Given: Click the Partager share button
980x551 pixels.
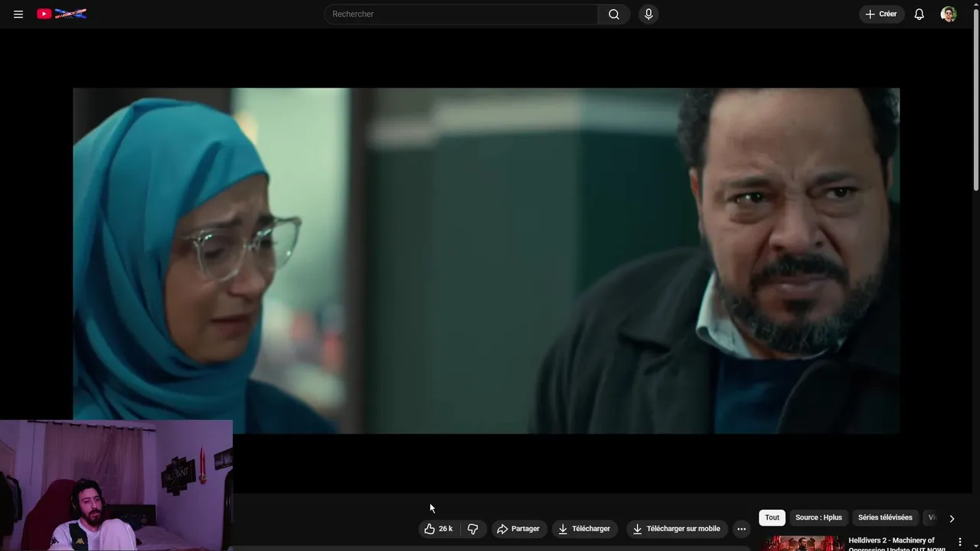Looking at the screenshot, I should pyautogui.click(x=518, y=529).
